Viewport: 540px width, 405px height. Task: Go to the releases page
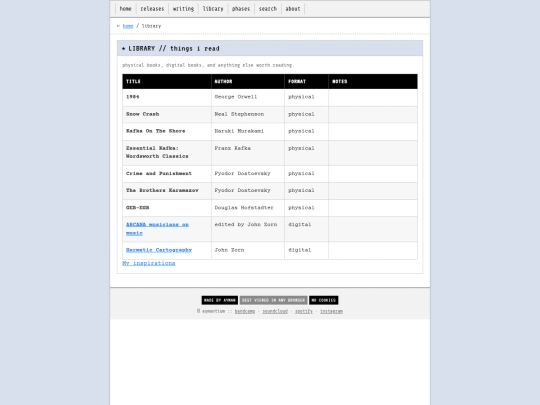pyautogui.click(x=152, y=9)
